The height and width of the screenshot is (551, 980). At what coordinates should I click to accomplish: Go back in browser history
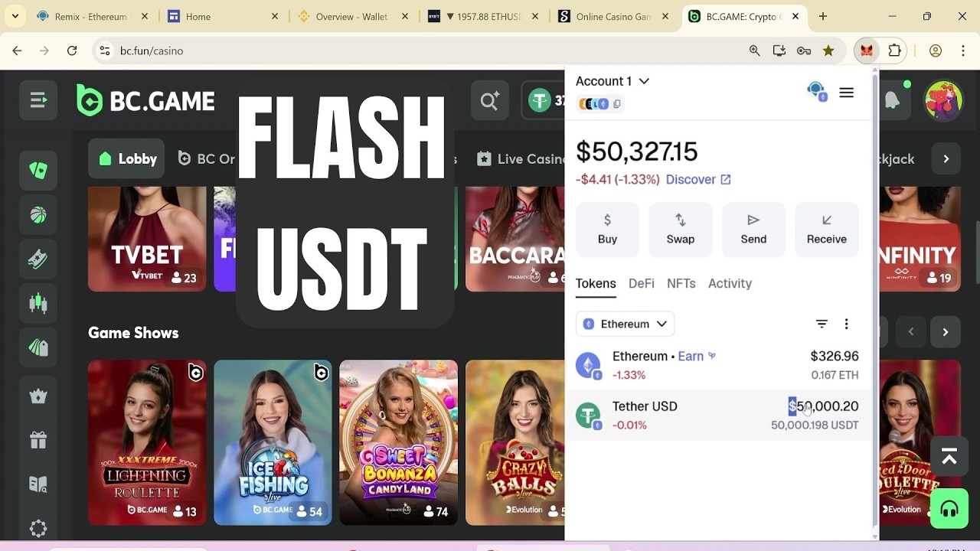[x=17, y=51]
